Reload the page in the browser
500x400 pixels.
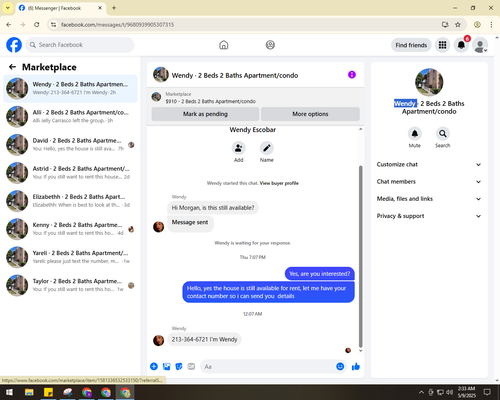click(37, 25)
